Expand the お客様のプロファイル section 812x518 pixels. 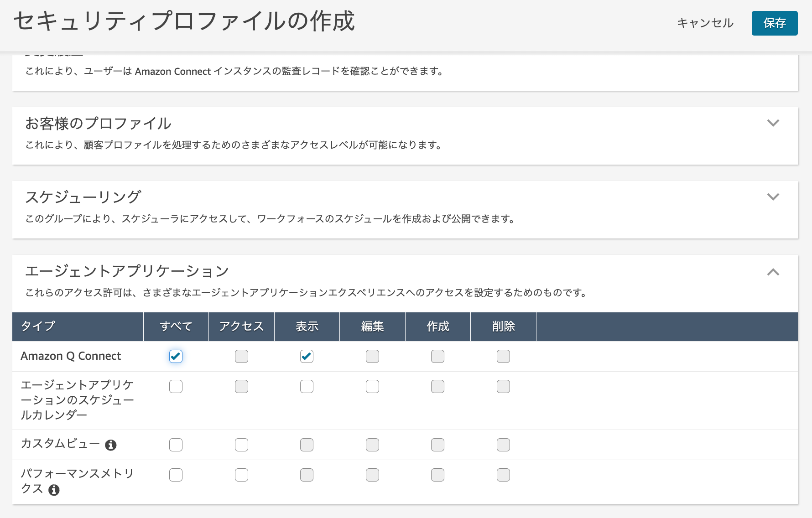coord(772,123)
